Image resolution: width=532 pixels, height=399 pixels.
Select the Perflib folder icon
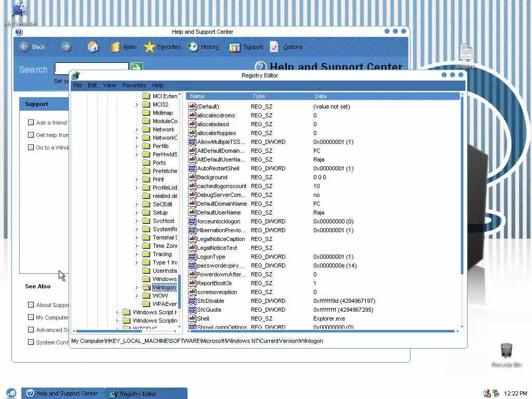click(x=146, y=146)
